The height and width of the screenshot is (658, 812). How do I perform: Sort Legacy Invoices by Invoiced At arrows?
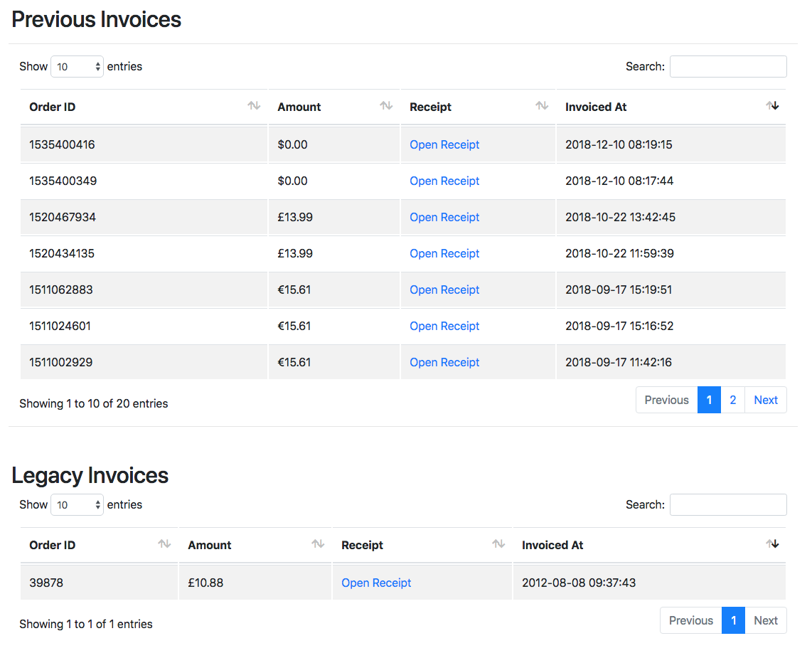[772, 544]
